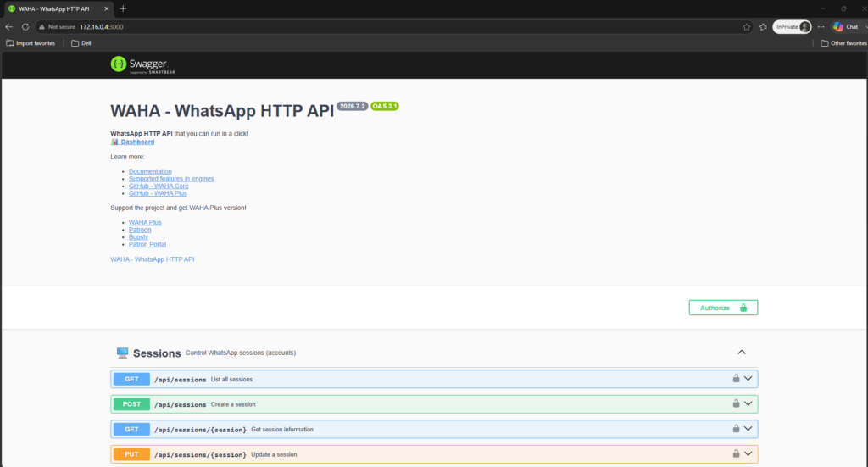The image size is (868, 467).
Task: Click the OAS 3.1 badge
Action: (385, 106)
